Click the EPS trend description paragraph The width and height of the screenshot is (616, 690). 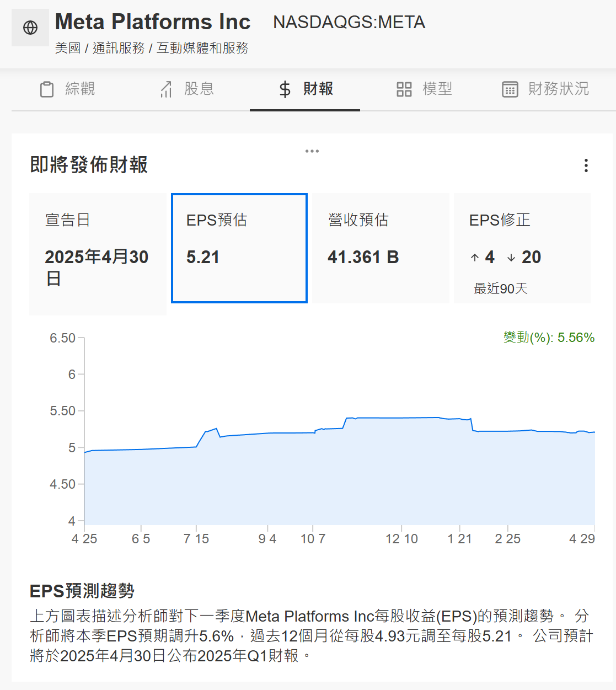[x=312, y=636]
